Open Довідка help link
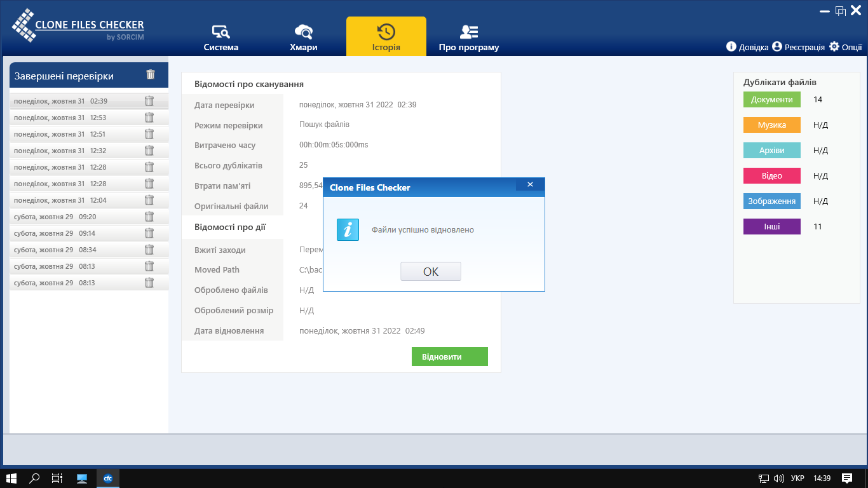868x488 pixels. [747, 47]
